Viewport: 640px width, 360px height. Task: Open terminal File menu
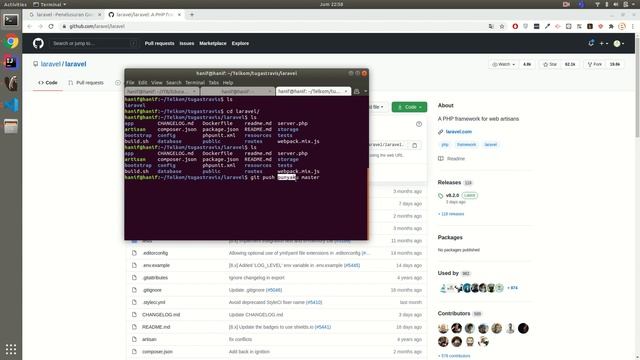click(130, 82)
